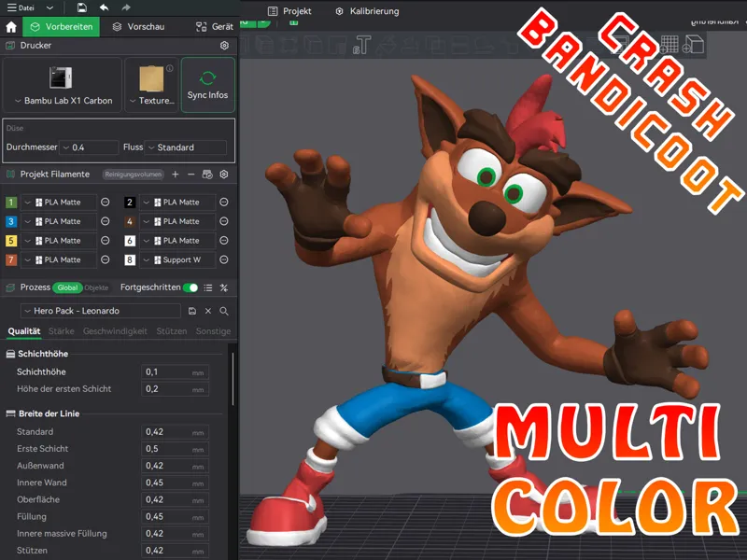Click the Home icon
Viewport: 747px width, 560px height.
pos(11,27)
